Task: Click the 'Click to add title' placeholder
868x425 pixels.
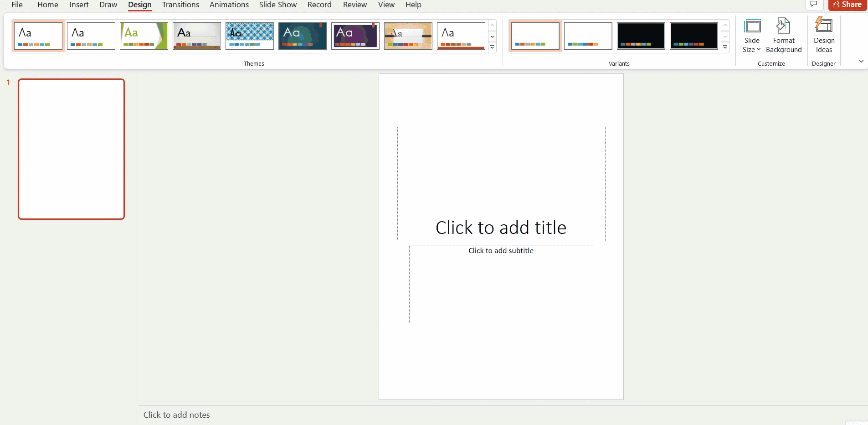Action: pyautogui.click(x=501, y=228)
